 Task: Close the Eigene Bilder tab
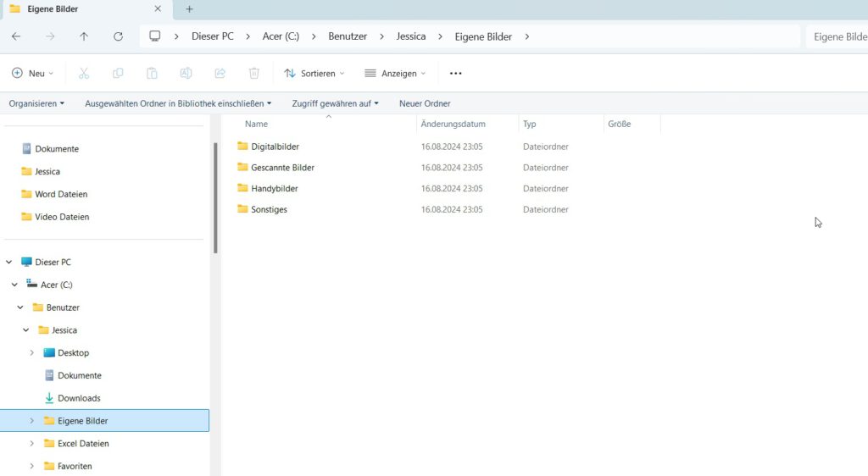(x=158, y=8)
